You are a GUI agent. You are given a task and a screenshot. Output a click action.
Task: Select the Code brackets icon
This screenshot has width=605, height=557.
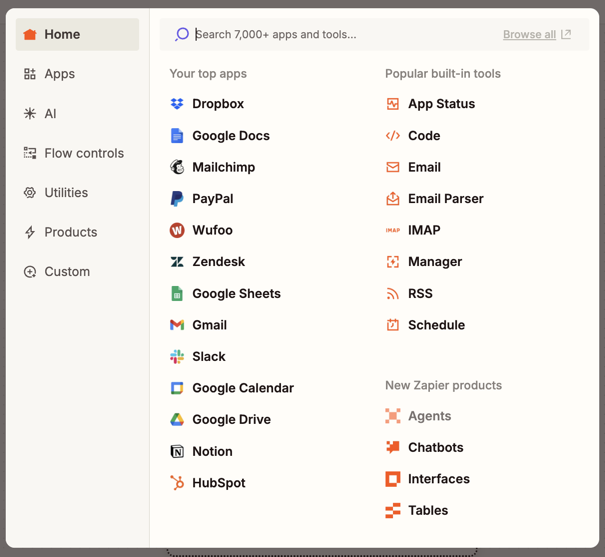pyautogui.click(x=393, y=136)
